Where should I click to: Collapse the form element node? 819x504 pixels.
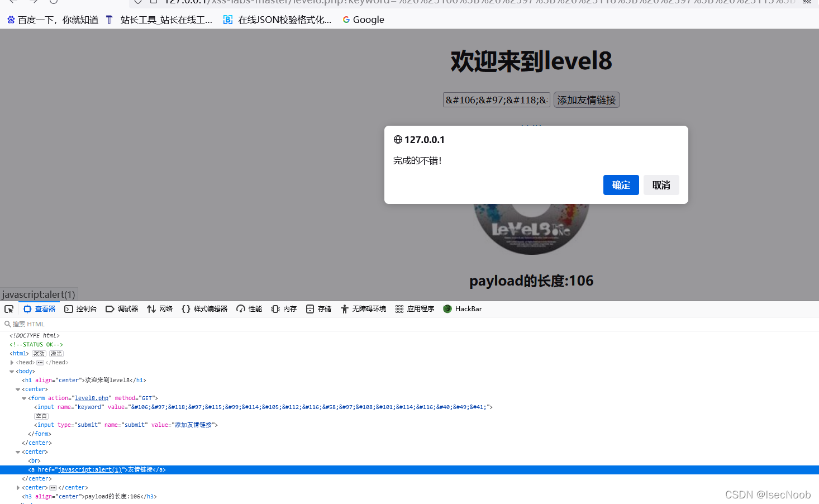tap(23, 398)
